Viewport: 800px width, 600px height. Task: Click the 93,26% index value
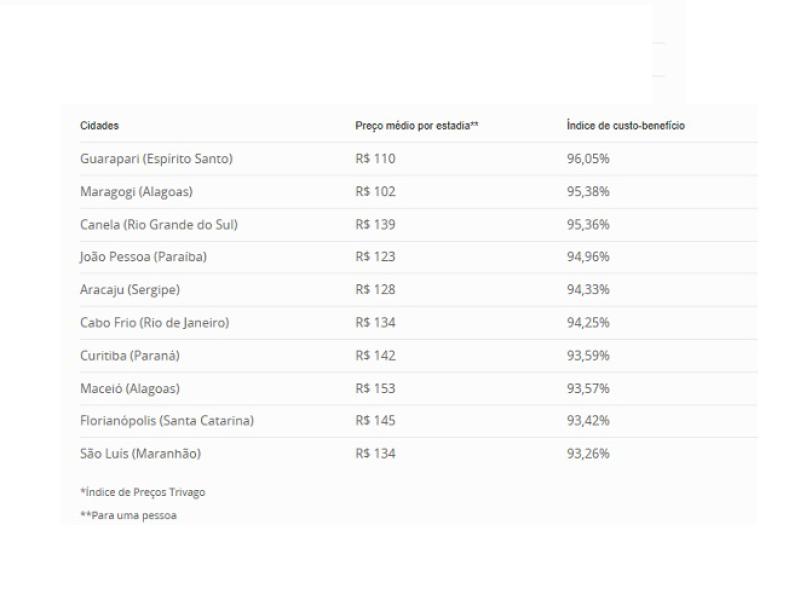click(588, 454)
